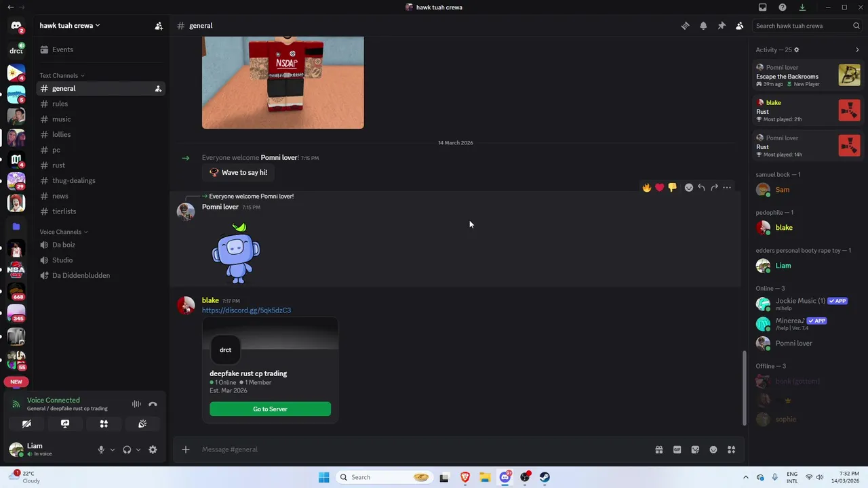
Task: Toggle deafen headphones in user panel
Action: coord(127,449)
